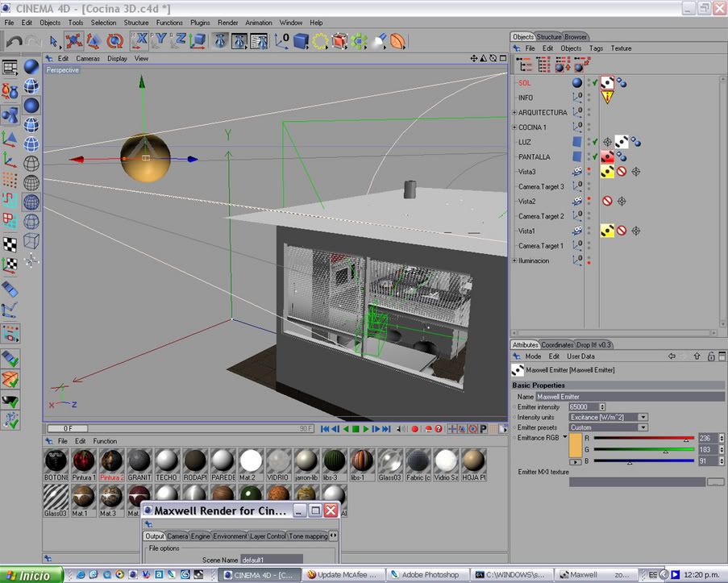Click the red R channel slider
The height and width of the screenshot is (583, 728).
tap(644, 438)
